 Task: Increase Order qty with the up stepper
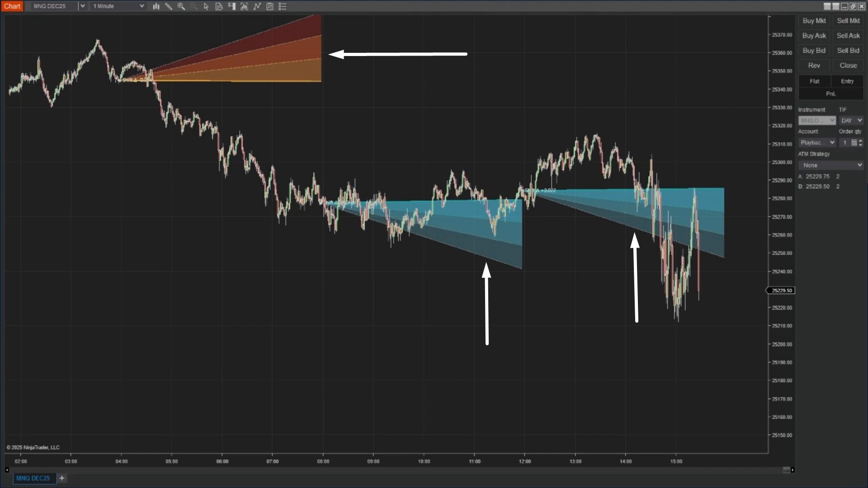(x=861, y=141)
